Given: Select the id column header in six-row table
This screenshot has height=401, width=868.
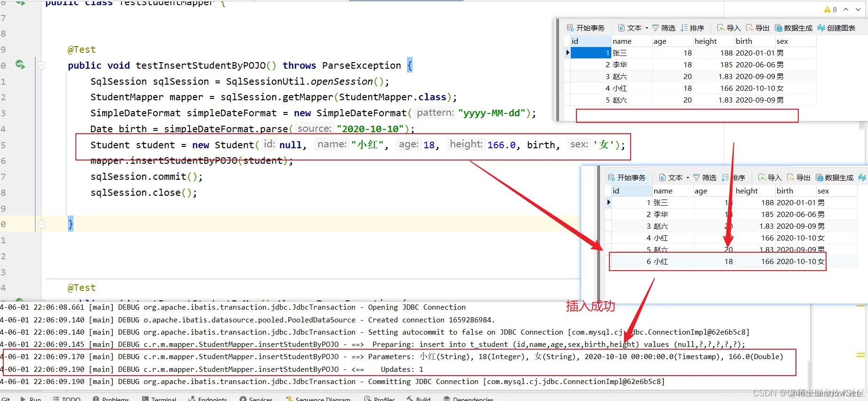Looking at the screenshot, I should point(632,191).
